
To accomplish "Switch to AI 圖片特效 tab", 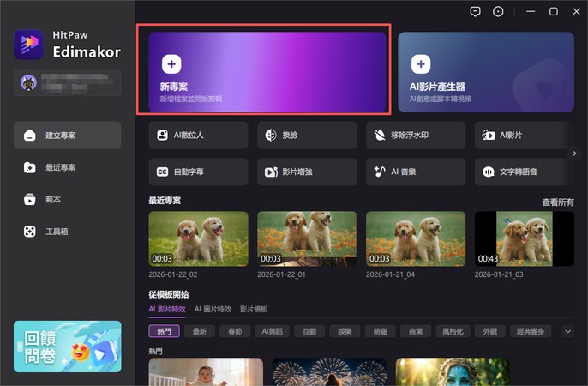I will click(213, 309).
